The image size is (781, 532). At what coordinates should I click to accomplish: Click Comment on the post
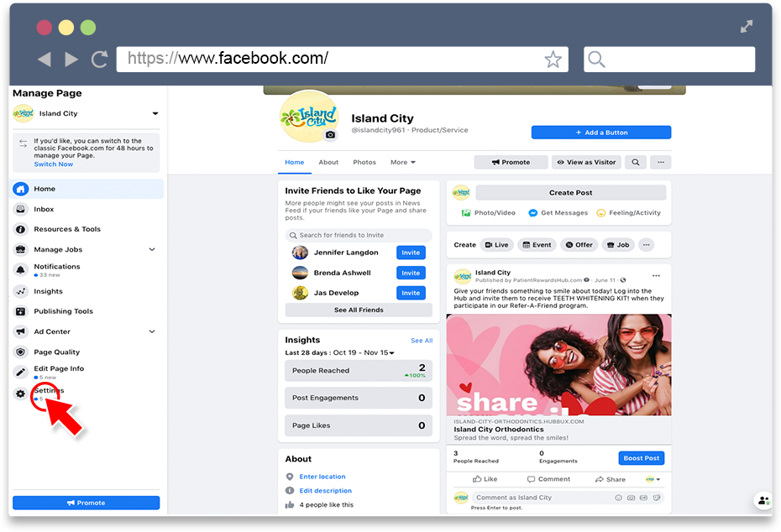tap(548, 479)
